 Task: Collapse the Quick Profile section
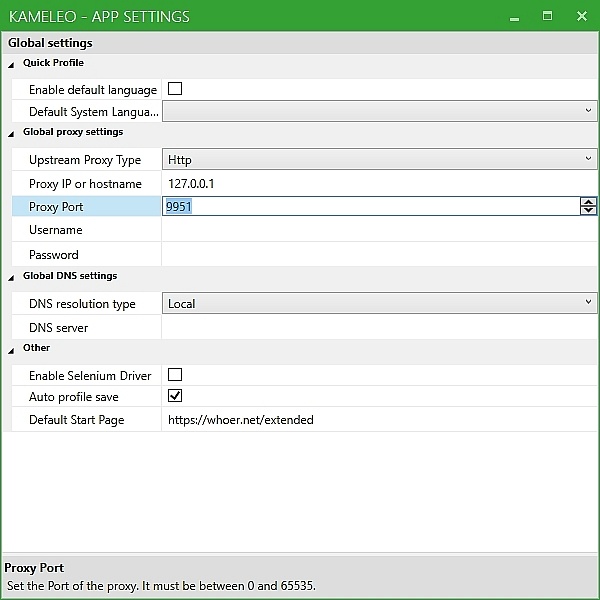coord(11,65)
